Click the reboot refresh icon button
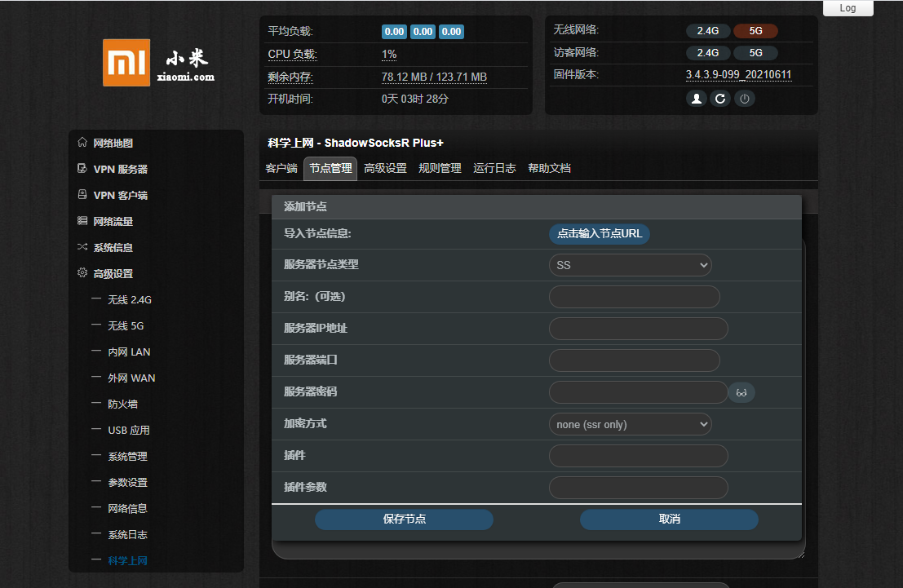Screen dimensions: 903x588 click(x=719, y=99)
